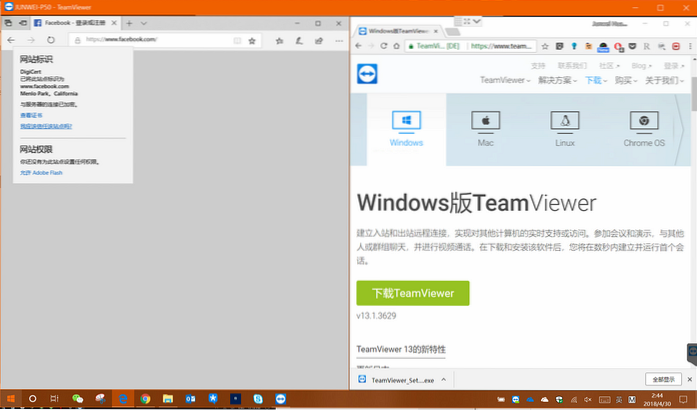The height and width of the screenshot is (410, 697).
Task: Open the 关于我们 dropdown menu
Action: coord(663,80)
